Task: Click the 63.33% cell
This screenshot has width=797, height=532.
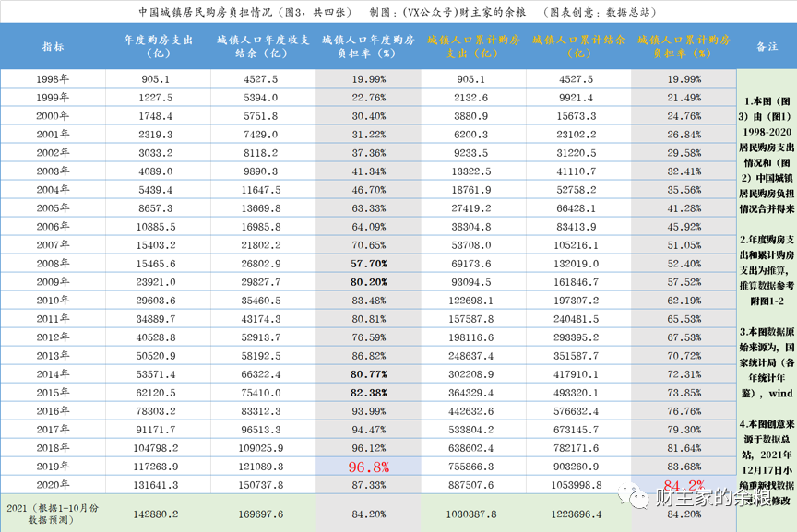Action: pos(369,208)
